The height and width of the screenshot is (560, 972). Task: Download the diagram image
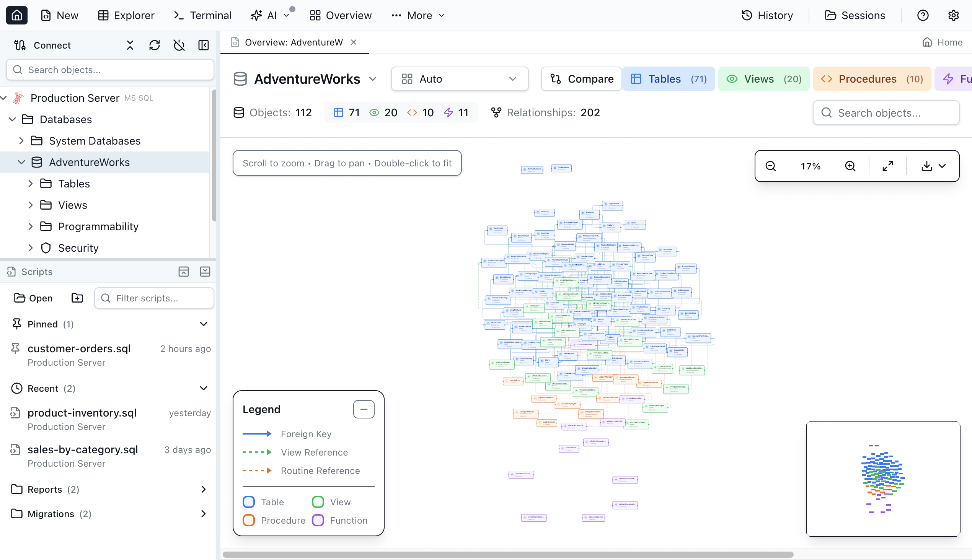(x=927, y=166)
